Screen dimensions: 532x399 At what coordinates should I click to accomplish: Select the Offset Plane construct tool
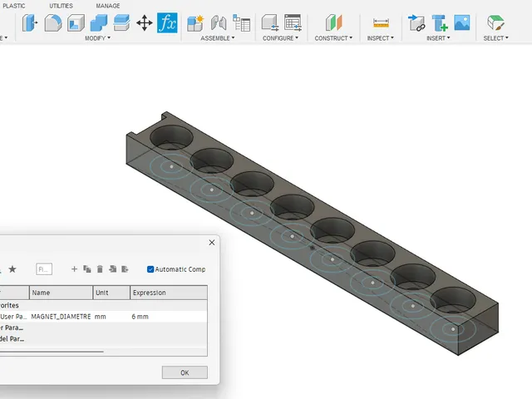(333, 23)
